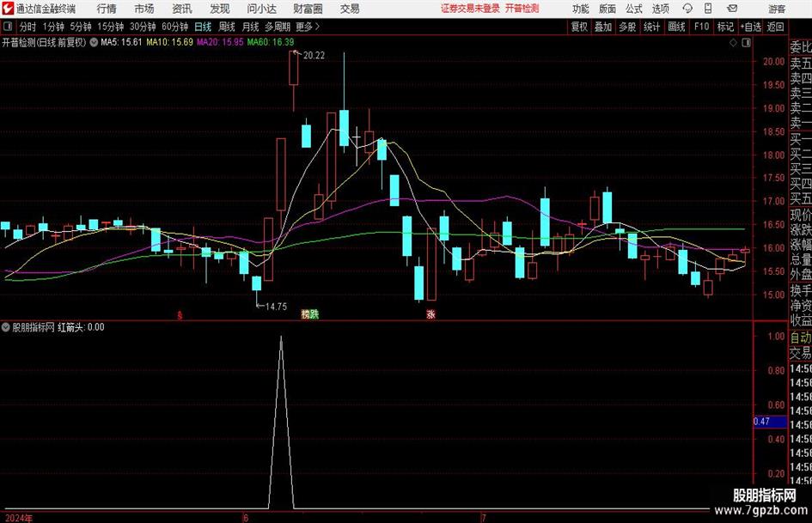Select the 月线 monthly period tab
This screenshot has height=523, width=812.
(251, 27)
